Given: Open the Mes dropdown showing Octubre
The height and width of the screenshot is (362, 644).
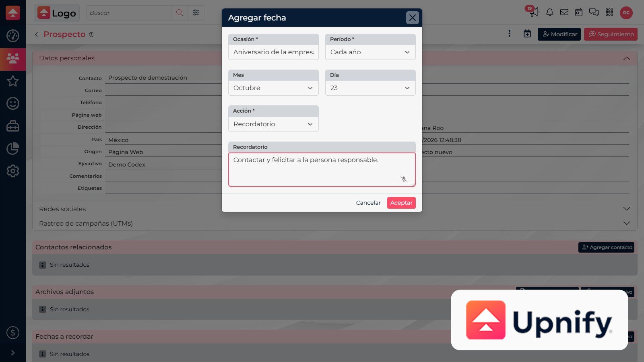Looking at the screenshot, I should [x=273, y=88].
